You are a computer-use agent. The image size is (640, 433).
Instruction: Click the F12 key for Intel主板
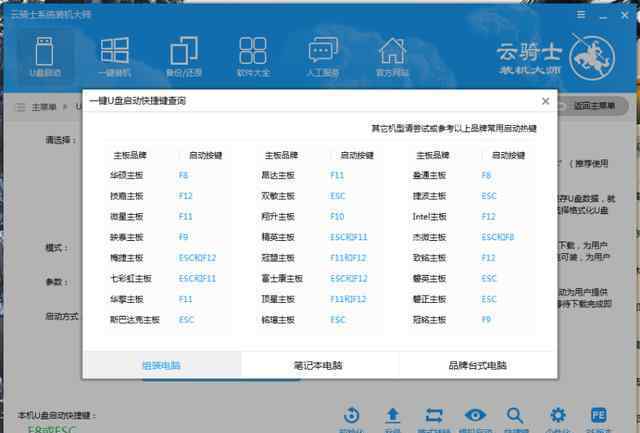tap(488, 217)
